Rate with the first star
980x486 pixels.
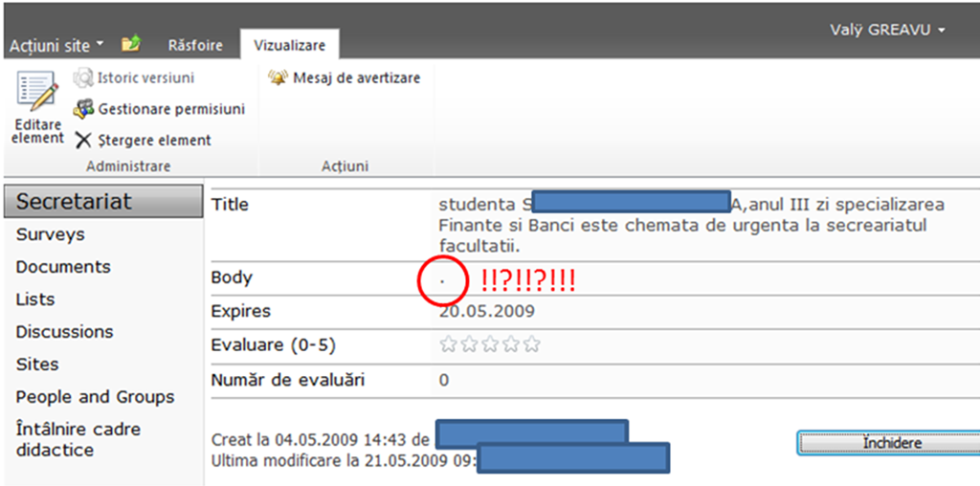(x=447, y=344)
